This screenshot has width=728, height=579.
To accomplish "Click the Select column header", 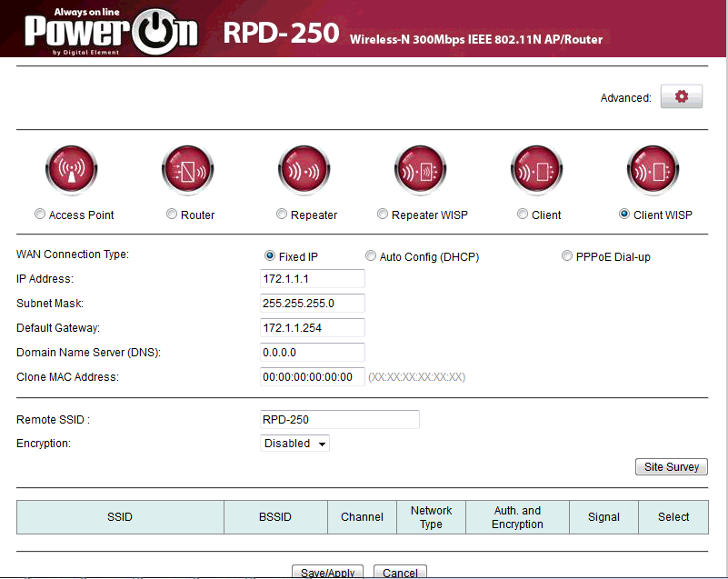I will [x=673, y=517].
